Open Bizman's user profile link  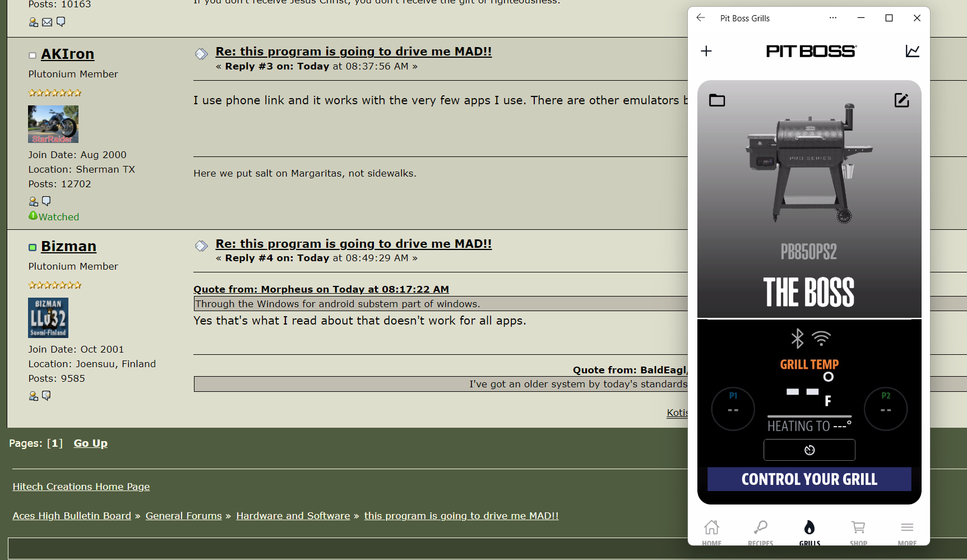(68, 246)
